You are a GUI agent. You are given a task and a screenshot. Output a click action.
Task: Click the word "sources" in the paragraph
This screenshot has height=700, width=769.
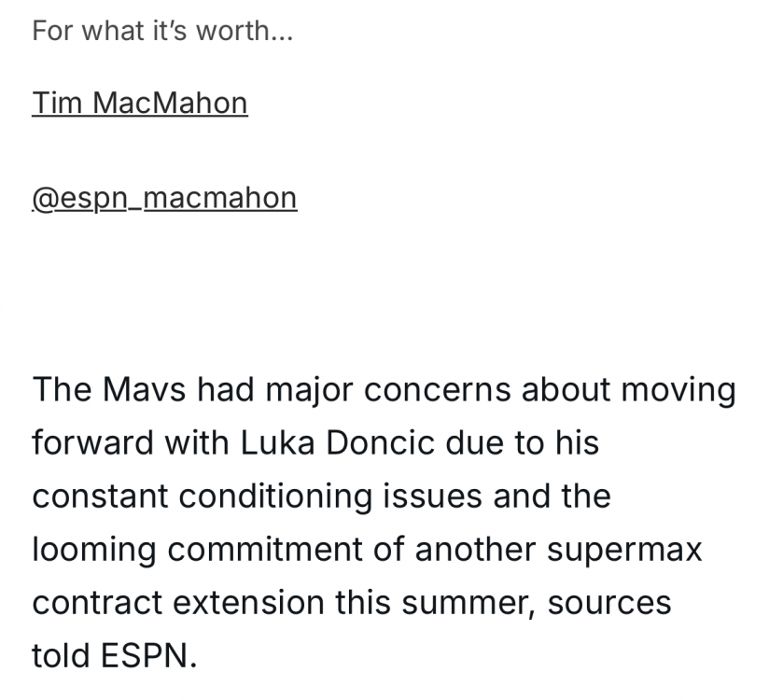tap(608, 603)
